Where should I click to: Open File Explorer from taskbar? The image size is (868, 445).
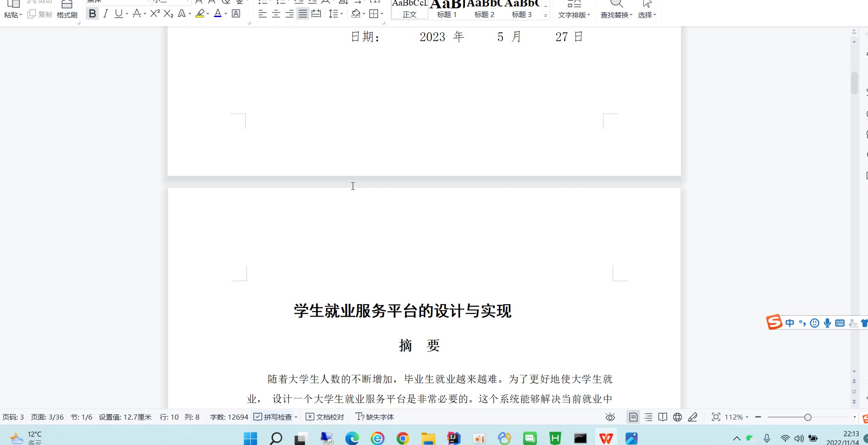tap(428, 438)
